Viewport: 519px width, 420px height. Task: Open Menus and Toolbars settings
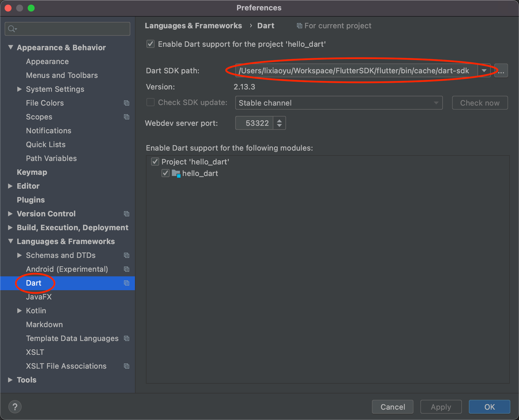click(x=62, y=75)
